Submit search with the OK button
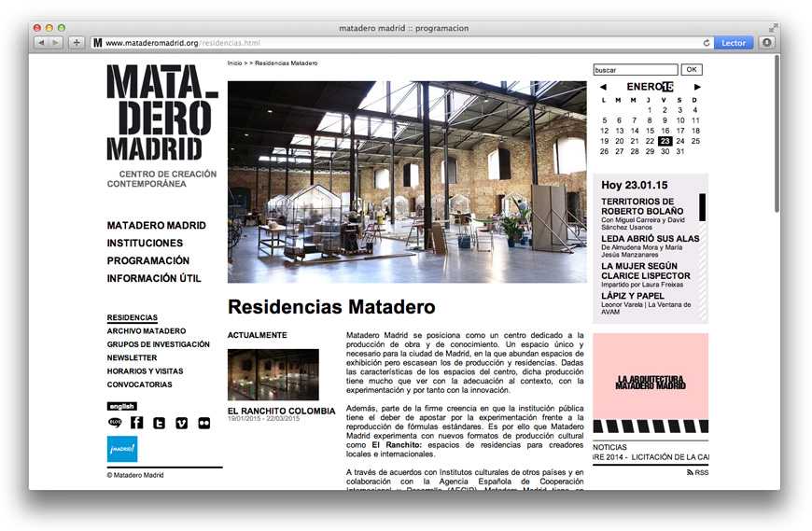The width and height of the screenshot is (812, 531). [692, 69]
